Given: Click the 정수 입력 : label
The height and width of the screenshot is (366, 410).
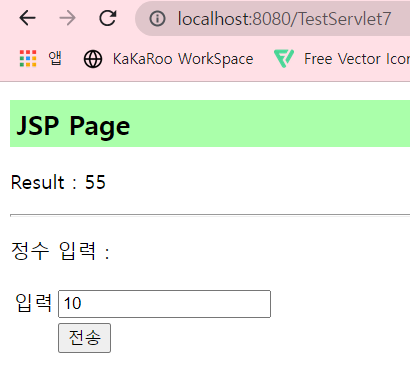Looking at the screenshot, I should 60,251.
